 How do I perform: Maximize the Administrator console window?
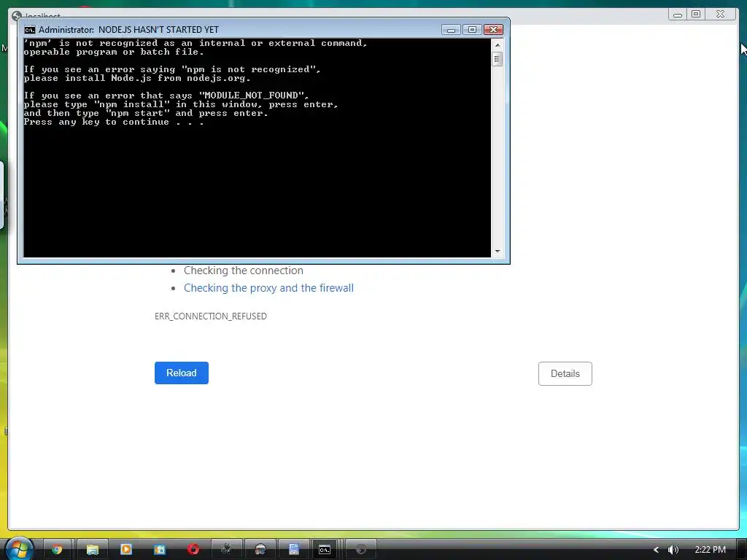click(472, 29)
